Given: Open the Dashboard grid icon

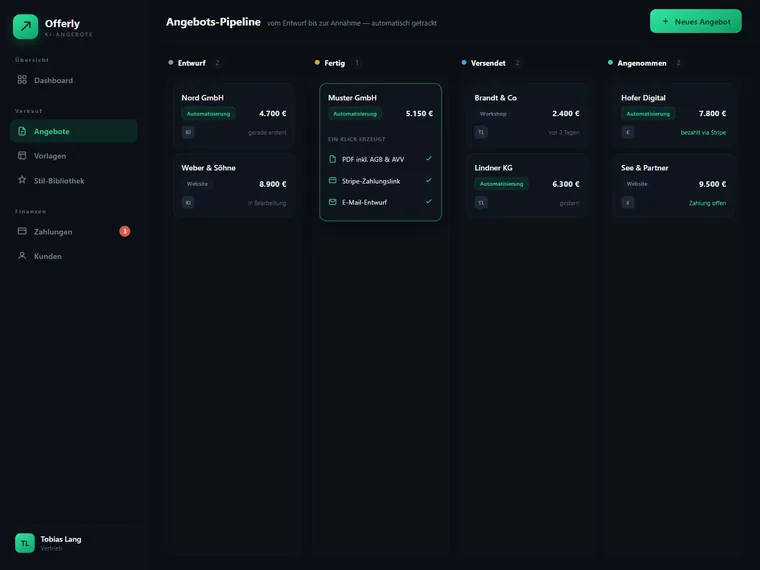Looking at the screenshot, I should pyautogui.click(x=22, y=79).
